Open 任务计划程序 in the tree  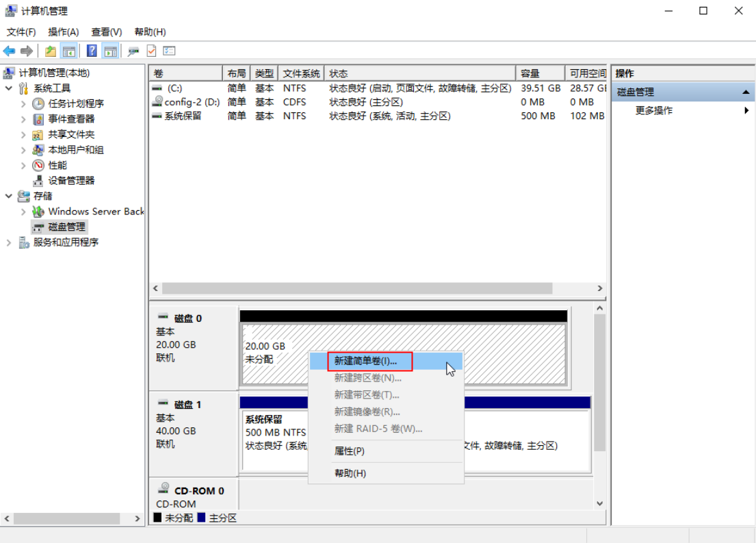pyautogui.click(x=76, y=104)
